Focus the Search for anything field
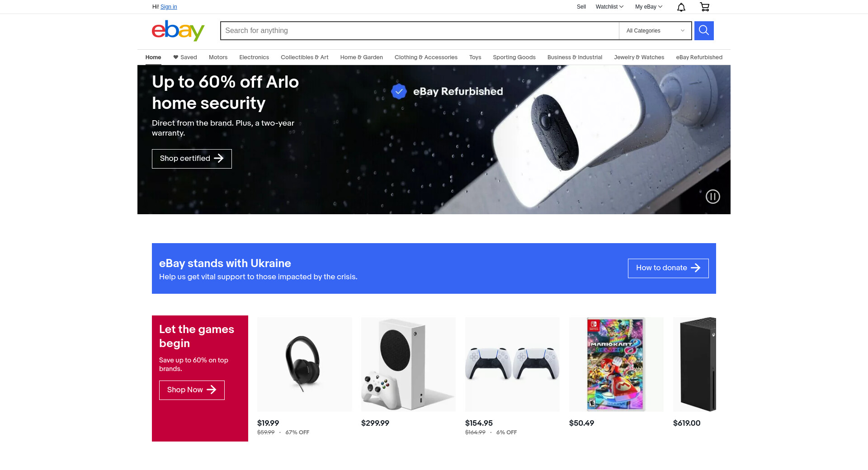This screenshot has height=470, width=868. tap(420, 31)
